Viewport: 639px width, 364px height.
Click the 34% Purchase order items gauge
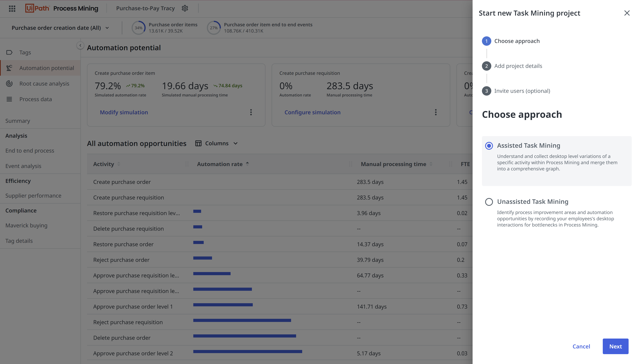pyautogui.click(x=138, y=28)
